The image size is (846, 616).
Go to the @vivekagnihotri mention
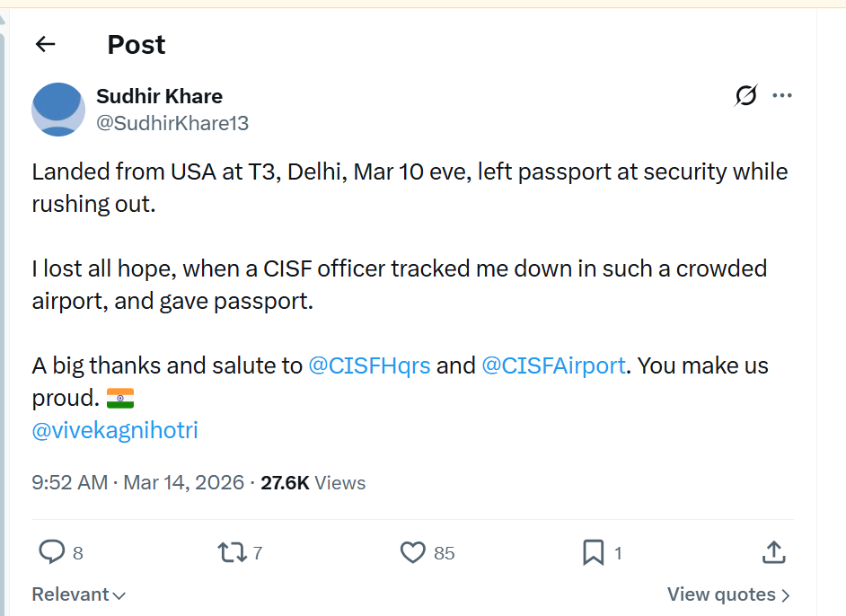coord(115,430)
